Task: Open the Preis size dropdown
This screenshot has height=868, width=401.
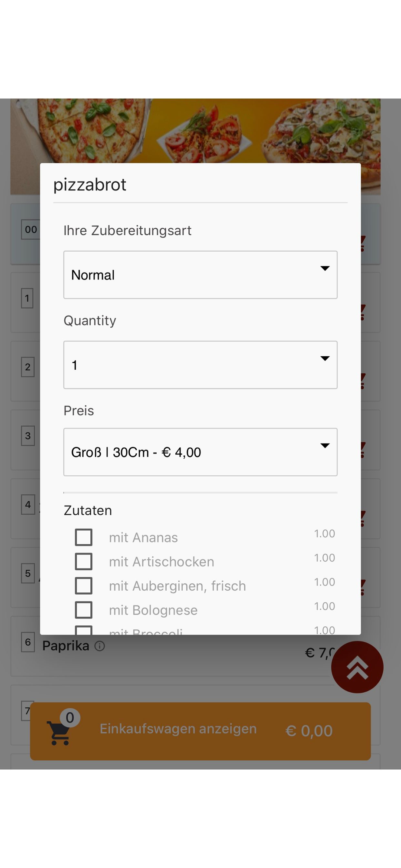Action: tap(200, 452)
